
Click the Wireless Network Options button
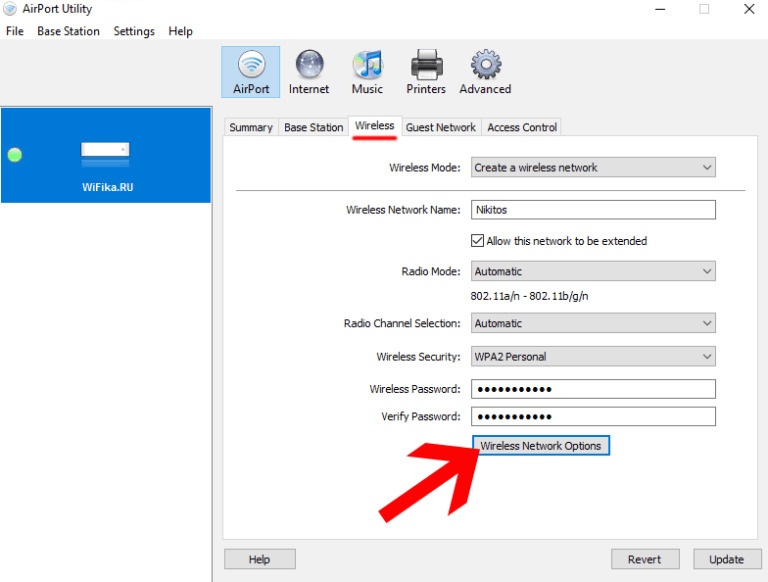click(x=541, y=445)
